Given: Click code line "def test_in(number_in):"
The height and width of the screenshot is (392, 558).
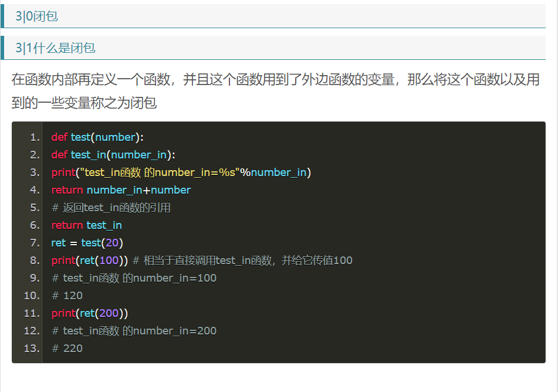Looking at the screenshot, I should tap(113, 154).
